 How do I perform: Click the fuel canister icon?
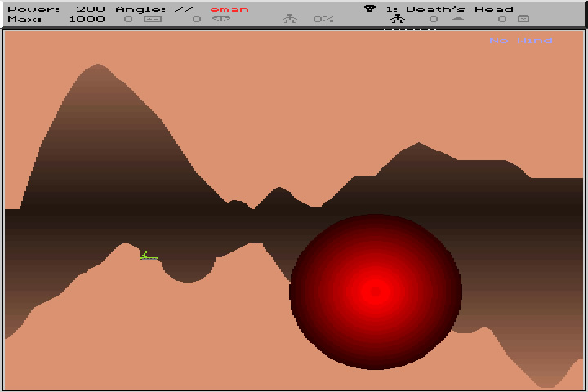pyautogui.click(x=523, y=19)
